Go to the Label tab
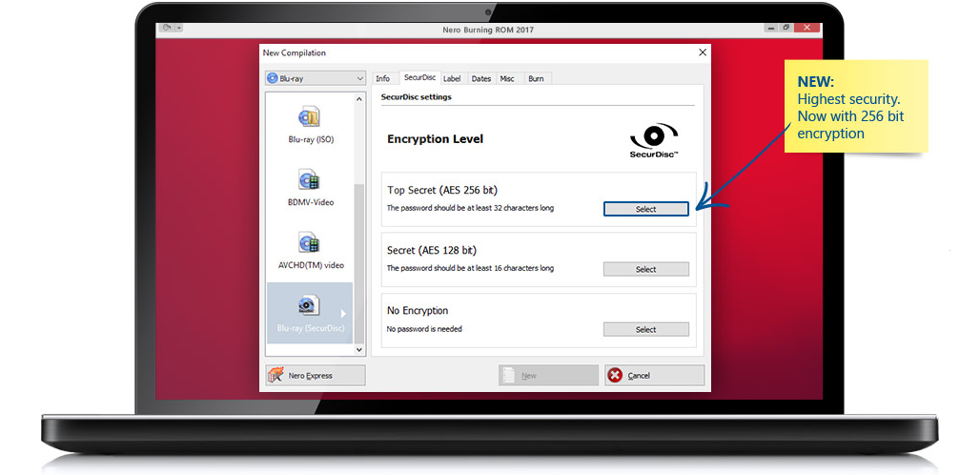980x475 pixels. pos(452,79)
